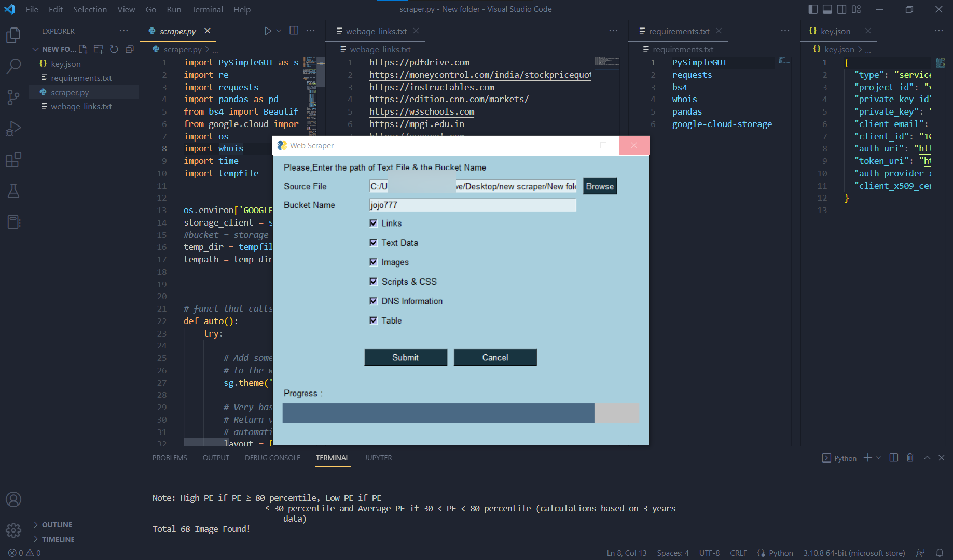Open the Run and Debug view
Viewport: 953px width, 560px height.
pyautogui.click(x=13, y=129)
